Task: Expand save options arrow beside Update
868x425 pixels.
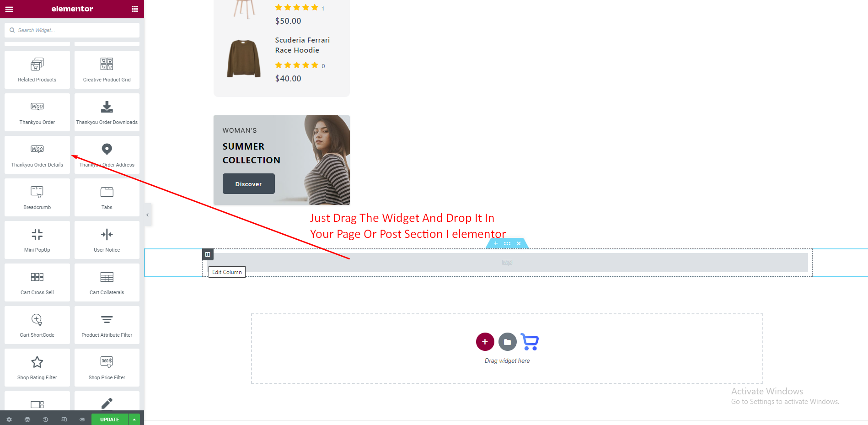Action: 134,419
